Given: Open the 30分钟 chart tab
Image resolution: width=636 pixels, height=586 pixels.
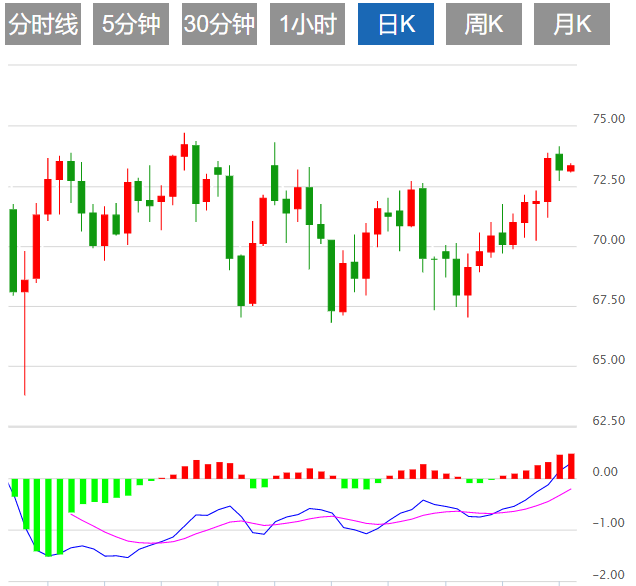Looking at the screenshot, I should pyautogui.click(x=219, y=25).
